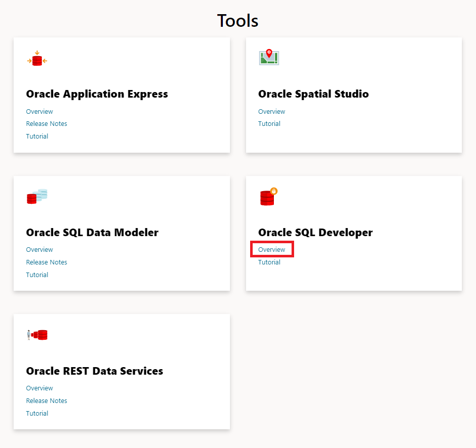Click the Oracle Application Express heading
Screen dimensions: 476x448
(x=97, y=94)
